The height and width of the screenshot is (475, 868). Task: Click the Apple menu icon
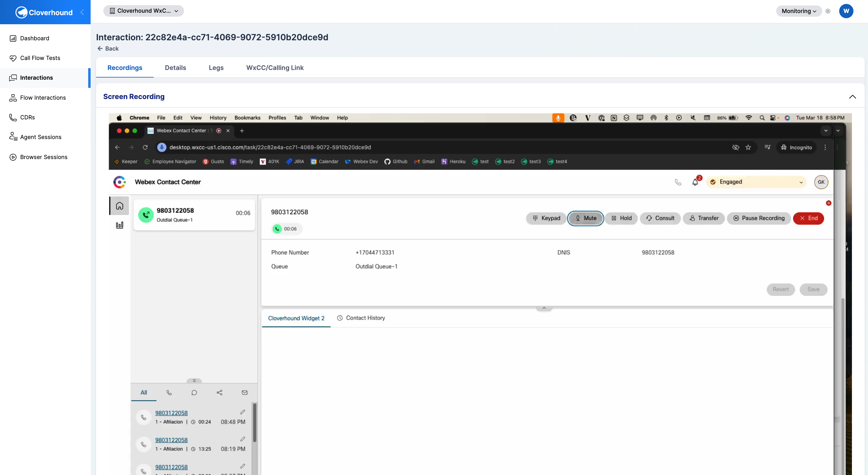point(119,118)
